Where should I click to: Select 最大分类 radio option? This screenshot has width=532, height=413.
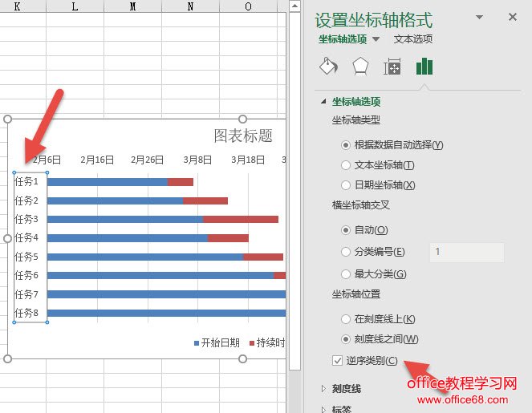(346, 274)
